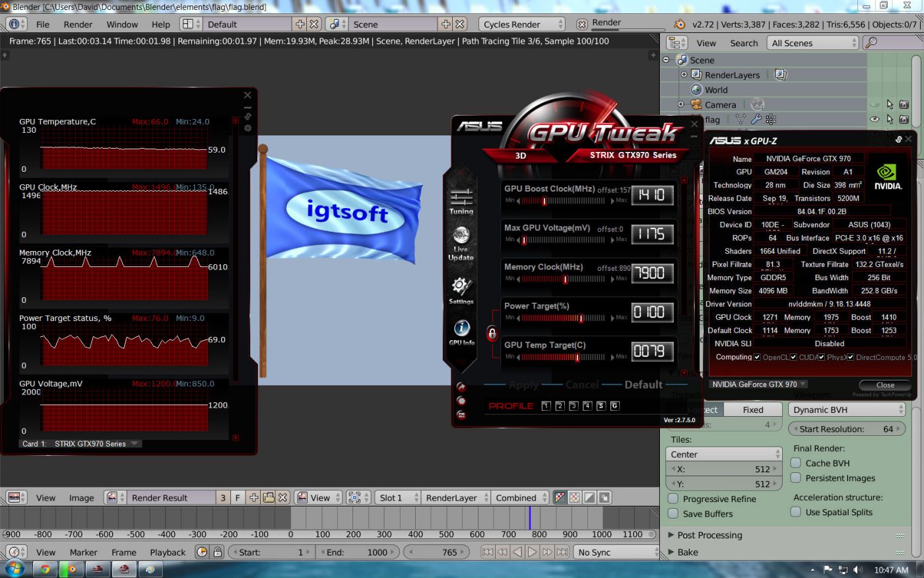Delete the current Scene with X icon
Viewport: 924px width, 578px height.
point(460,24)
